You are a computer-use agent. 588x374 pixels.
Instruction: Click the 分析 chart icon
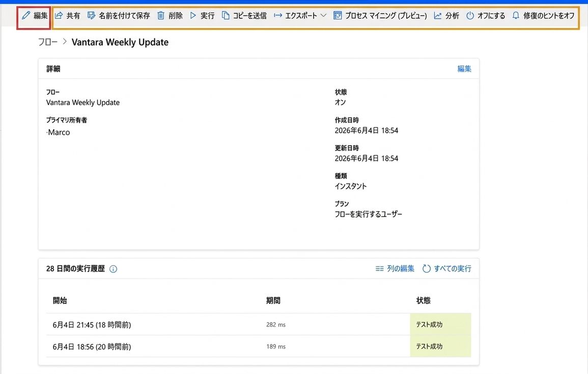tap(438, 15)
